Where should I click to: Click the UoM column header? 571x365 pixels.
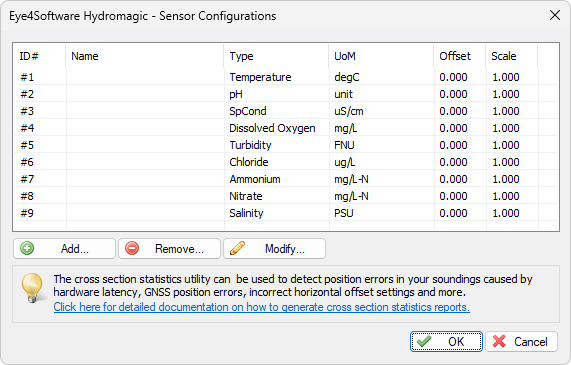(x=381, y=56)
